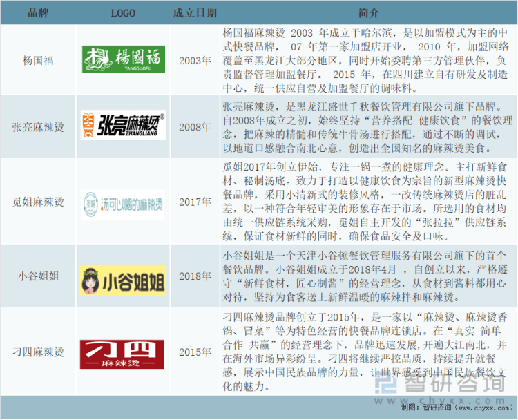Select the 品牌 column header
The height and width of the screenshot is (420, 518).
point(38,13)
